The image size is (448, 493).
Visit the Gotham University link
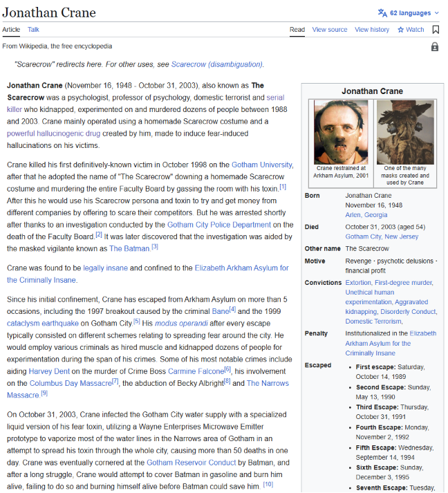pos(262,165)
